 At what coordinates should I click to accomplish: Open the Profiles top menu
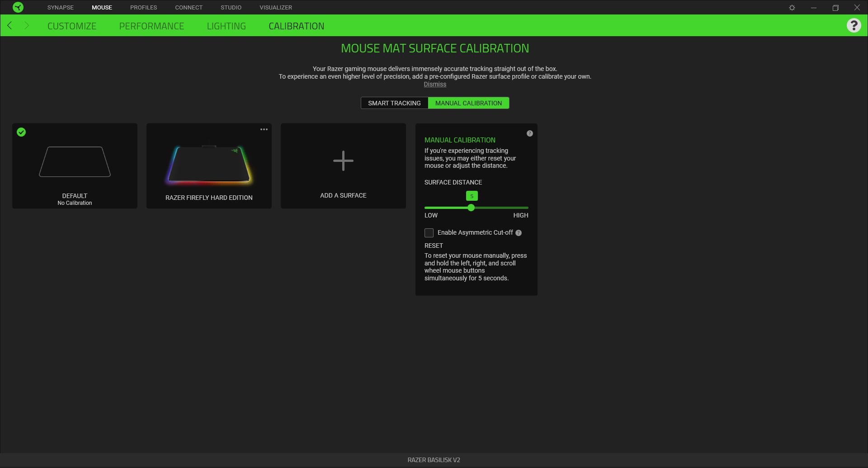tap(144, 8)
